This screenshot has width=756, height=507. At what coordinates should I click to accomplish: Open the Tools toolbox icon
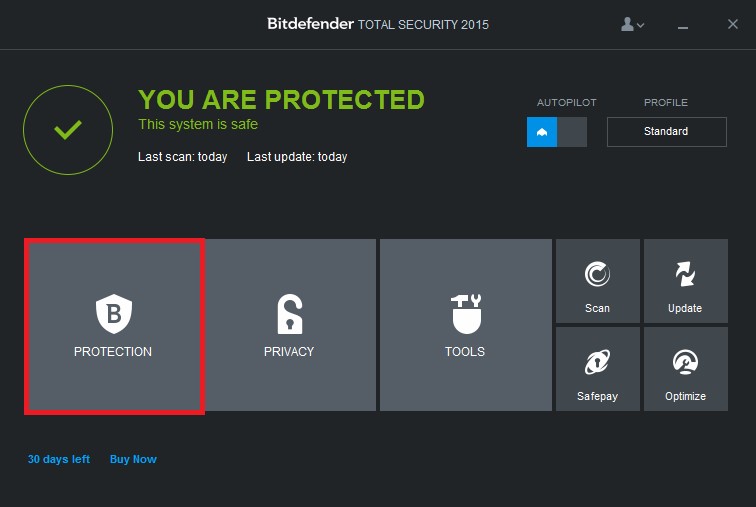pos(466,314)
